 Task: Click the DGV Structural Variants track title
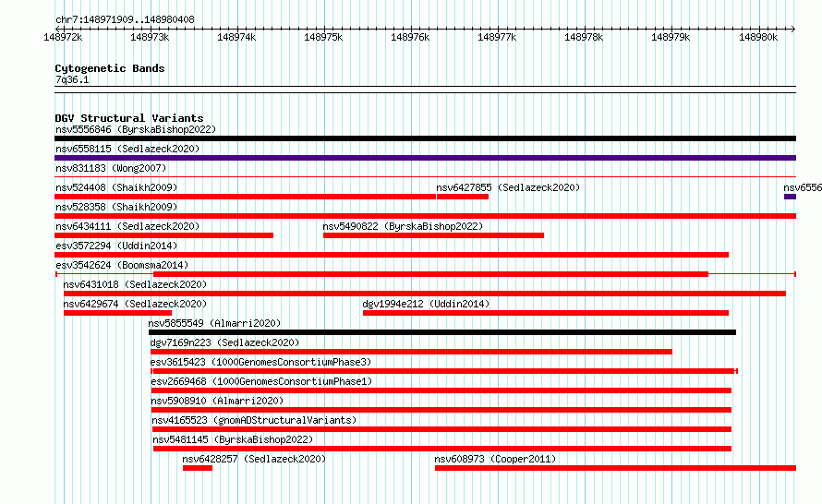pyautogui.click(x=129, y=118)
